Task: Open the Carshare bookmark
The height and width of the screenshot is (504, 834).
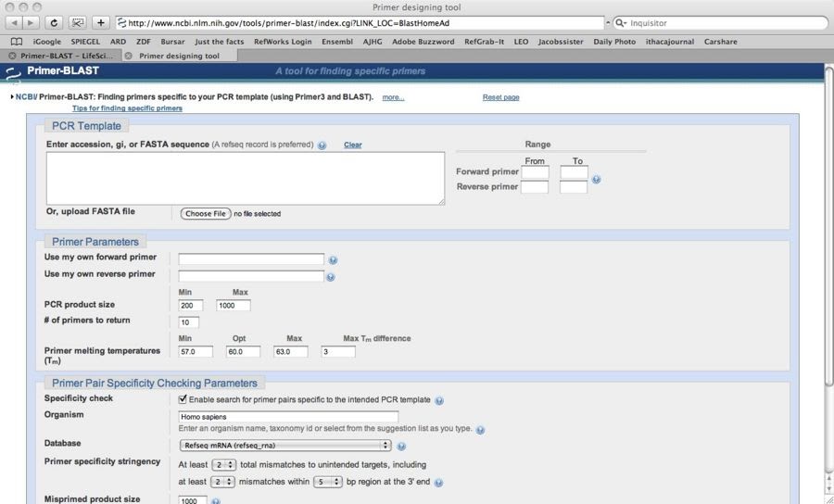Action: point(720,42)
